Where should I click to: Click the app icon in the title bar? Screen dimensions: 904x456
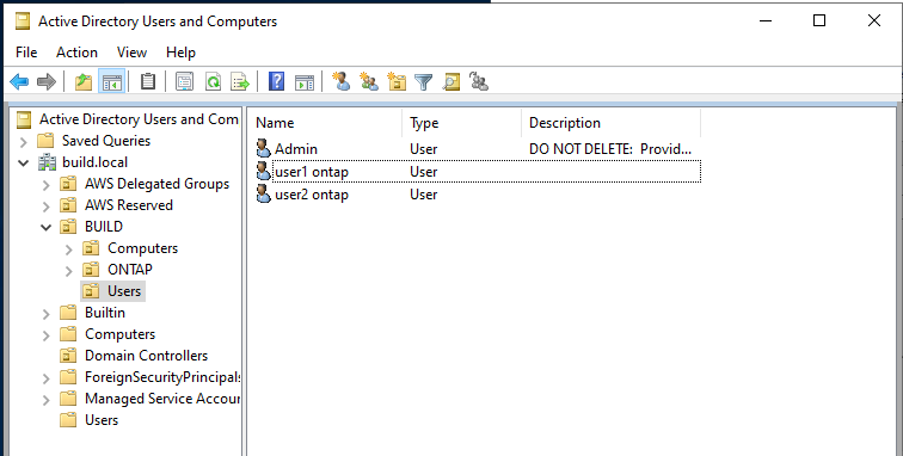[x=23, y=21]
